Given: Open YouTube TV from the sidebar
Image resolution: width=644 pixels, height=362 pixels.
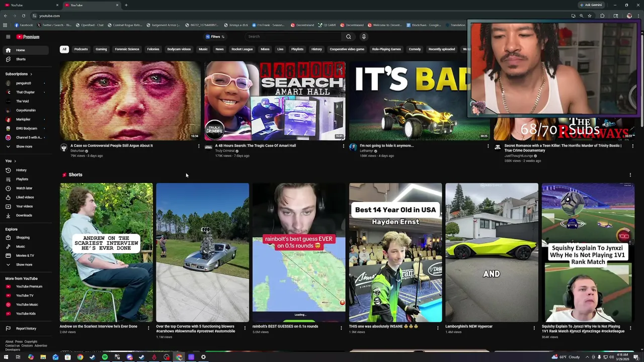Looking at the screenshot, I should (x=25, y=296).
